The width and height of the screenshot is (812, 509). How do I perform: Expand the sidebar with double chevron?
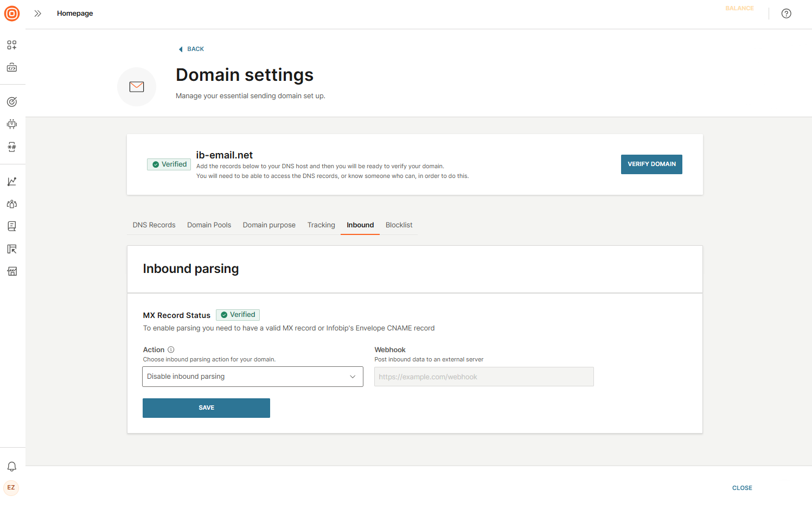pyautogui.click(x=37, y=14)
